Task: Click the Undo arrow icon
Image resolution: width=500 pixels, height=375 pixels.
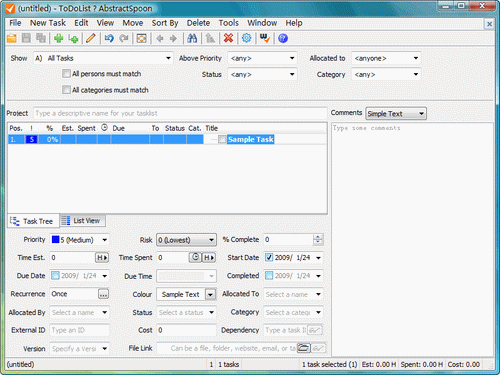Action: [x=109, y=38]
